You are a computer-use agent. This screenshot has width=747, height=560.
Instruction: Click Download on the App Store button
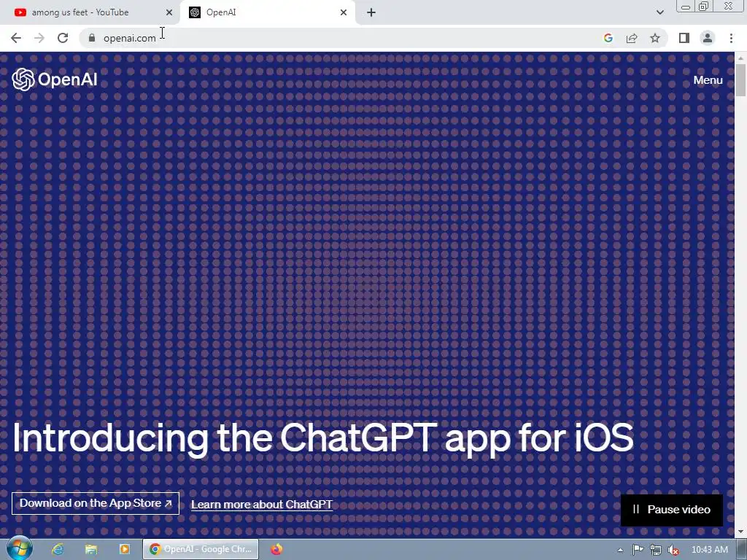[x=96, y=503]
